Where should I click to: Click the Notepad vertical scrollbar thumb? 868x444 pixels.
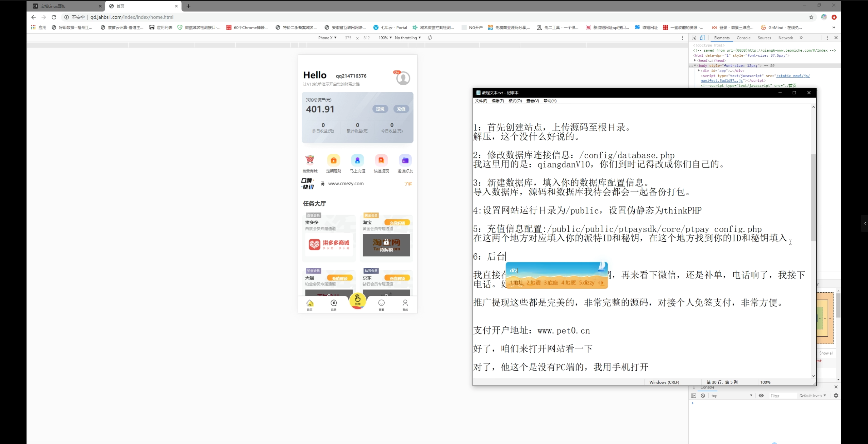pyautogui.click(x=813, y=197)
